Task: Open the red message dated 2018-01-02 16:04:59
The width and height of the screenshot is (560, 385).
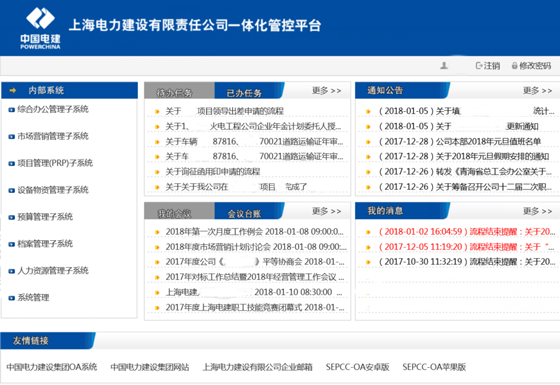Action: click(x=467, y=232)
